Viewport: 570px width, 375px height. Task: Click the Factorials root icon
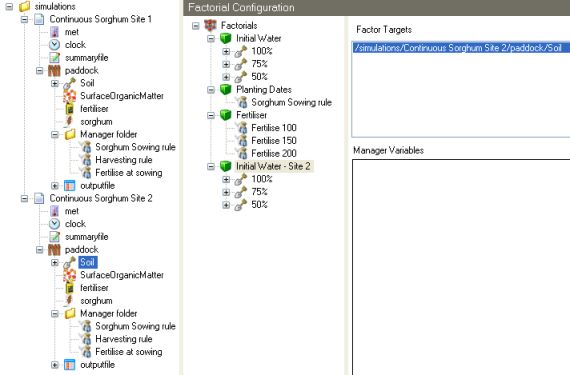pyautogui.click(x=210, y=25)
